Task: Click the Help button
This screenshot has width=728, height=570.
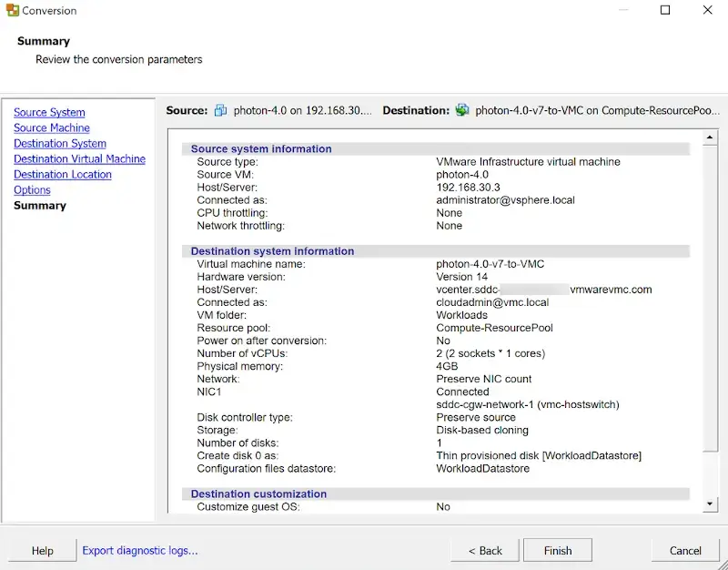Action: [x=42, y=551]
